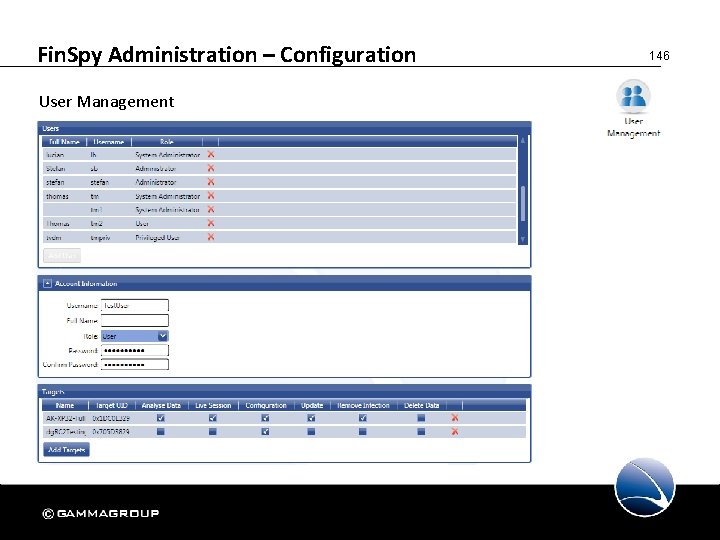Click the Add Targets button
The height and width of the screenshot is (540, 720).
pos(67,450)
